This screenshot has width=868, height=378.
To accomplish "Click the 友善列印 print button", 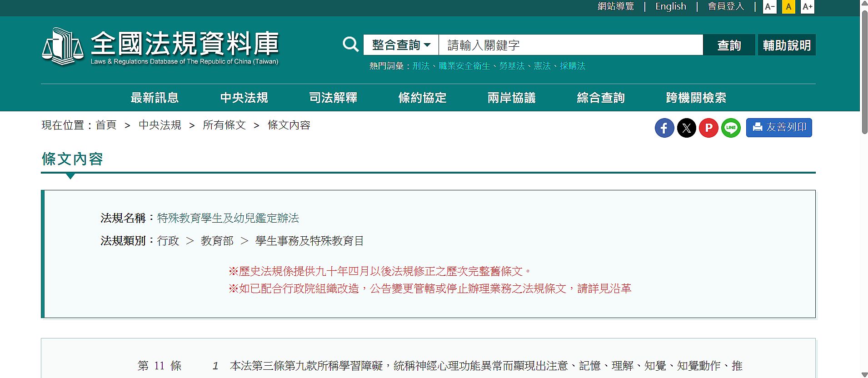I will (779, 127).
